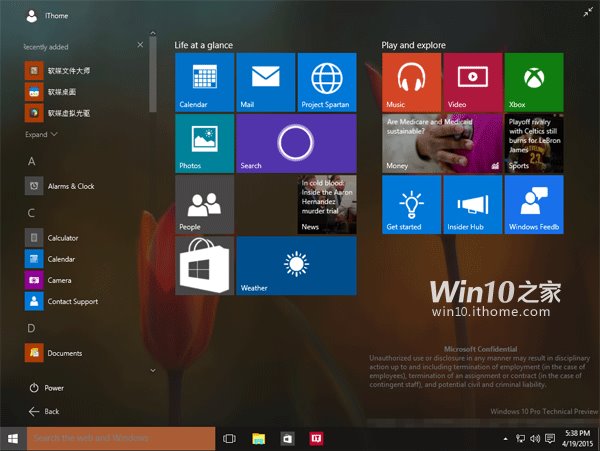Screen dimensions: 600x451
Task: Open Contact Support app
Action: pos(62,301)
